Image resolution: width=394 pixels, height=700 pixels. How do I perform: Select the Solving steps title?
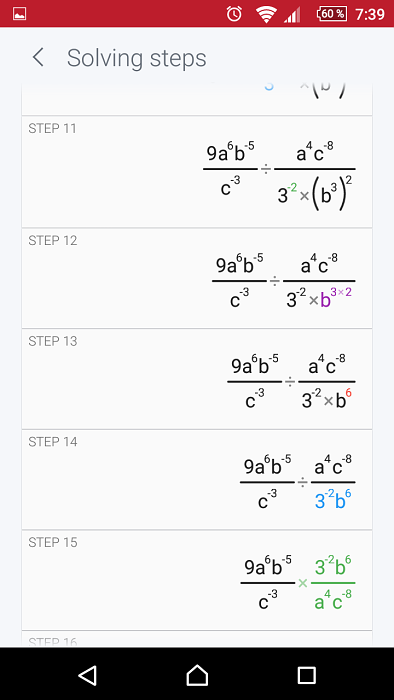[137, 58]
